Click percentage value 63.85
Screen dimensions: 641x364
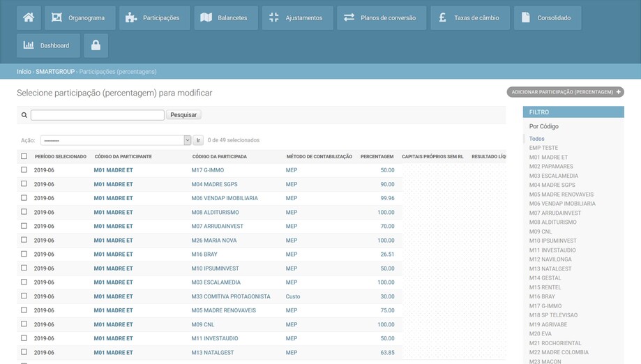(388, 353)
